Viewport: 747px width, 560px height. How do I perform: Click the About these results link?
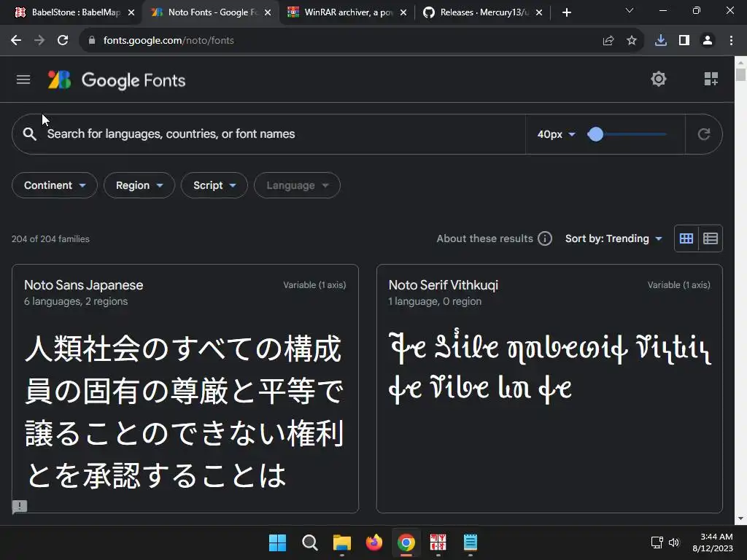click(484, 238)
